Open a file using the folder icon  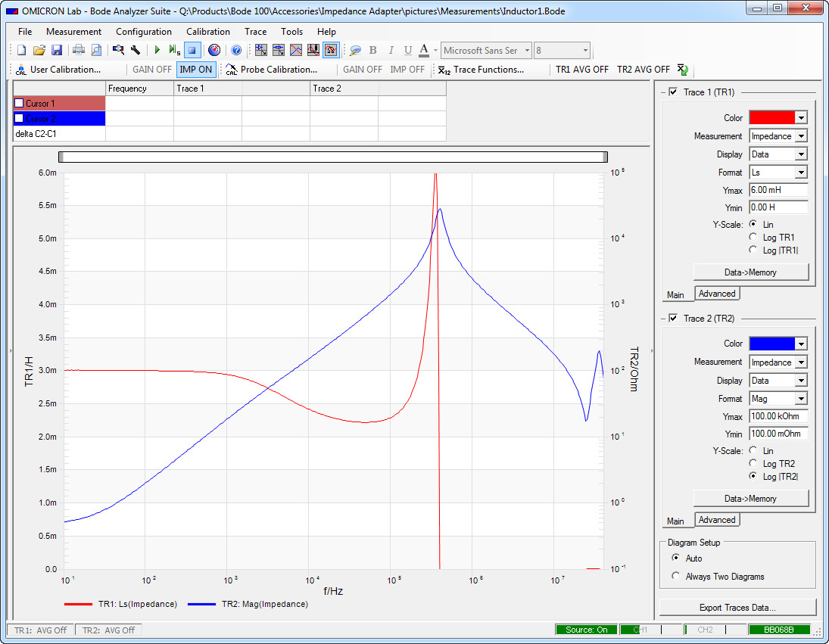click(x=39, y=50)
